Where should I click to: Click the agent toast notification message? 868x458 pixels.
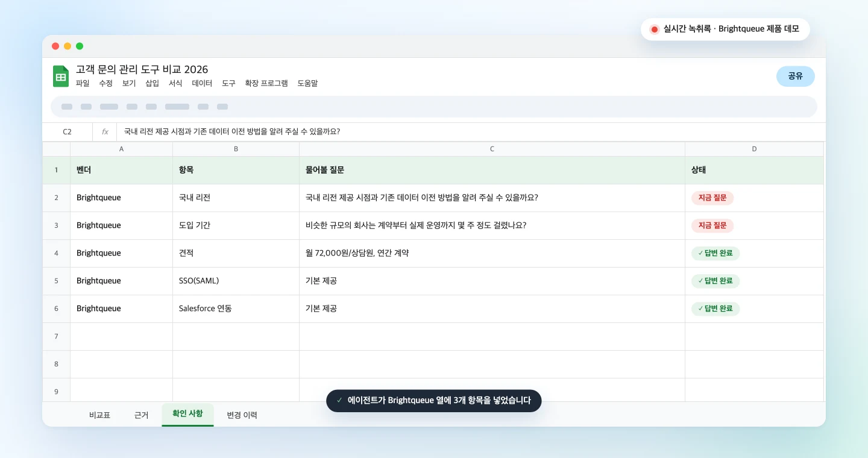[434, 401]
